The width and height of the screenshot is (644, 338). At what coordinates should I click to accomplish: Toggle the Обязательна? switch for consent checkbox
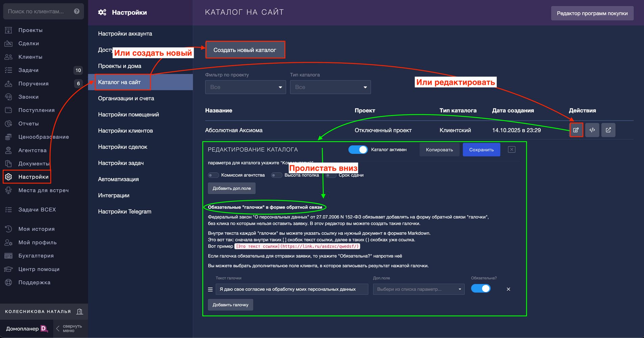481,289
